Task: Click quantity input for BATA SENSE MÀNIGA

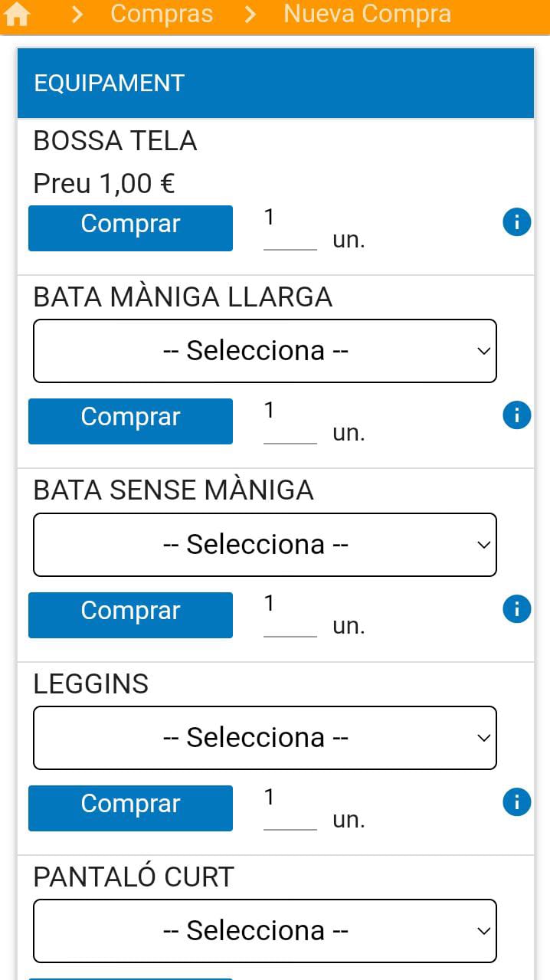Action: click(290, 615)
